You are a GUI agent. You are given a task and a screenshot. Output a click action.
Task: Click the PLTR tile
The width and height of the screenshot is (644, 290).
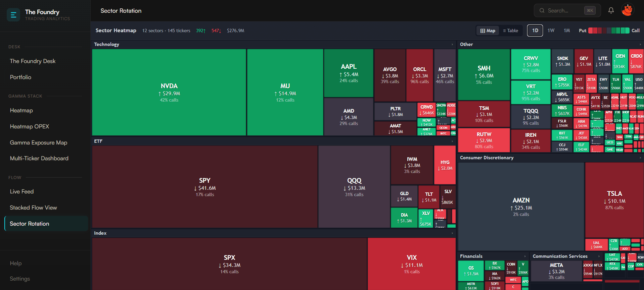[396, 111]
